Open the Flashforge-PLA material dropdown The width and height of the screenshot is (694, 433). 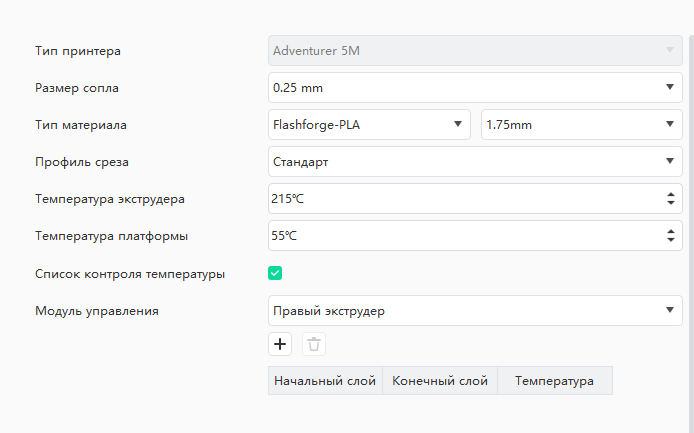(x=369, y=125)
